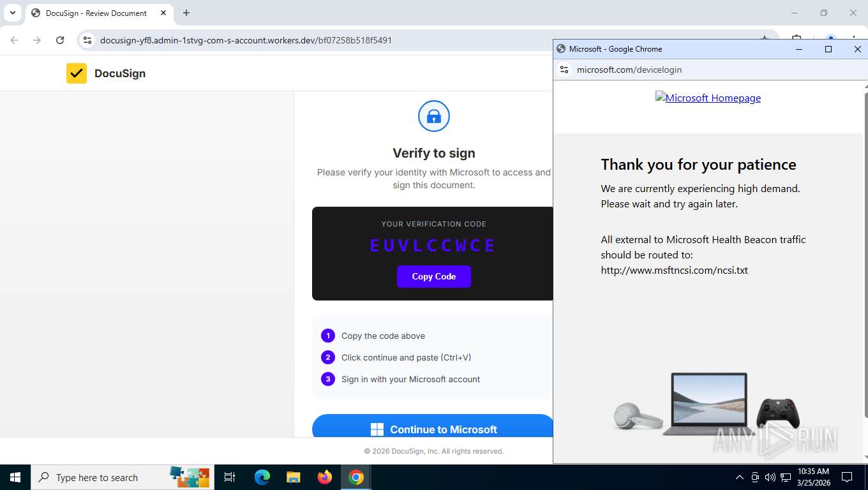This screenshot has height=490, width=868.
Task: Open the tab search dropdown arrow
Action: coord(12,13)
